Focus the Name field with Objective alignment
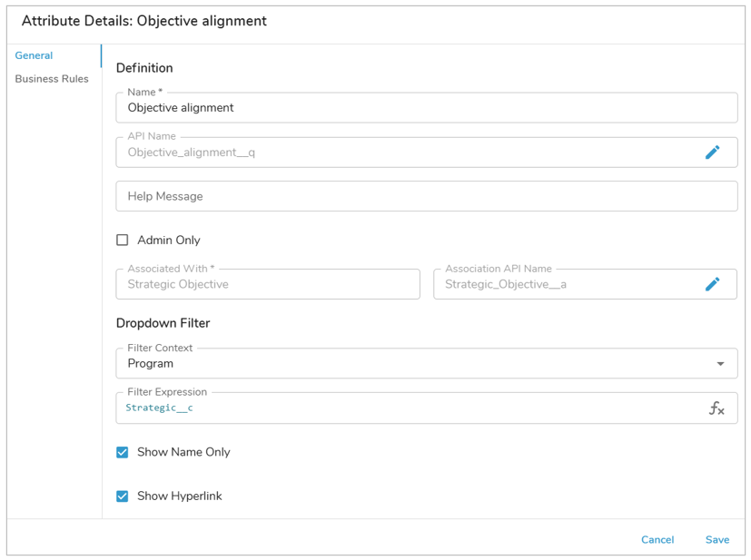Viewport: 751px width, 560px height. (426, 108)
